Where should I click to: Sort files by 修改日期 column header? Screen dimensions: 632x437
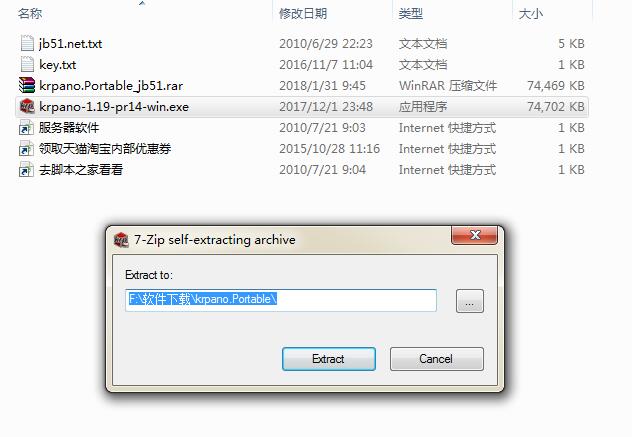click(303, 13)
